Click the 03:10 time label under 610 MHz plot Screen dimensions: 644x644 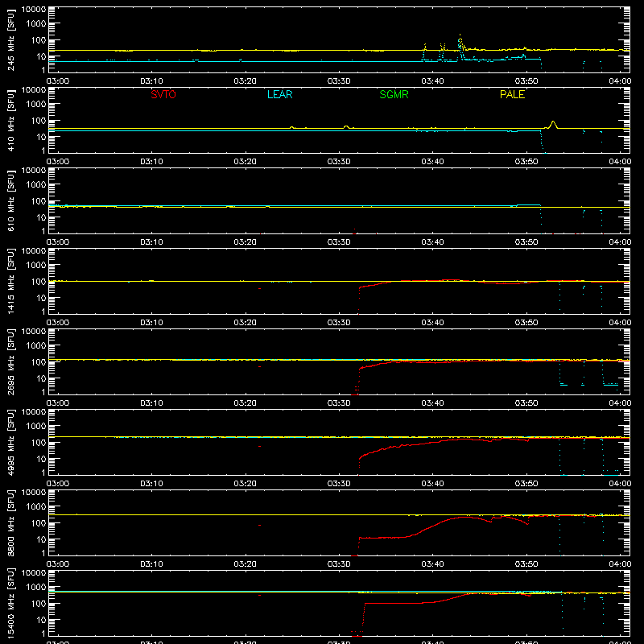tap(151, 242)
